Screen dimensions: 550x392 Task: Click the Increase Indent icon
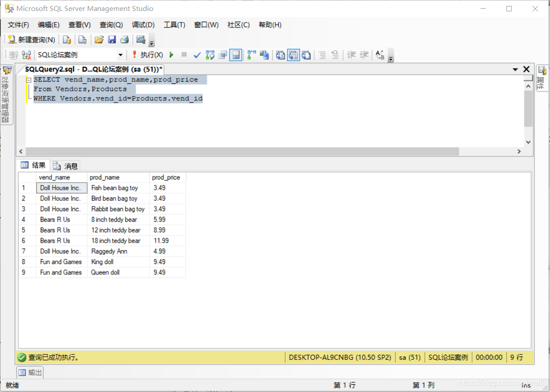(x=364, y=55)
